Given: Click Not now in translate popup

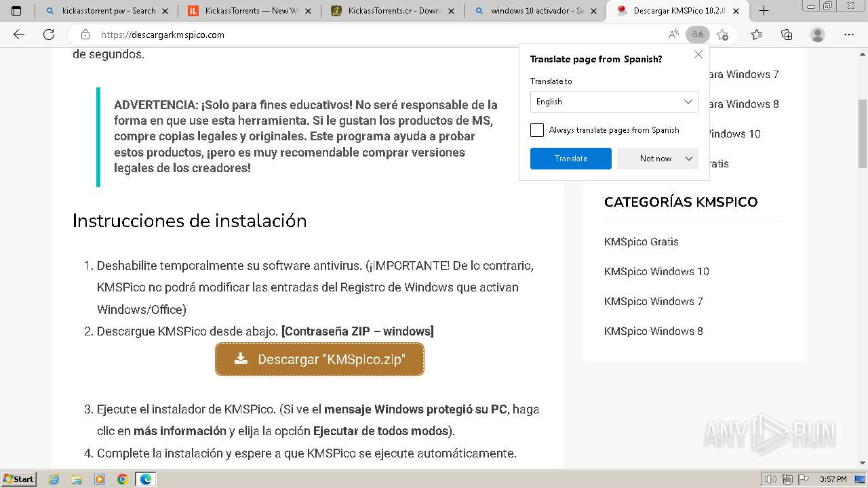Looking at the screenshot, I should [656, 159].
